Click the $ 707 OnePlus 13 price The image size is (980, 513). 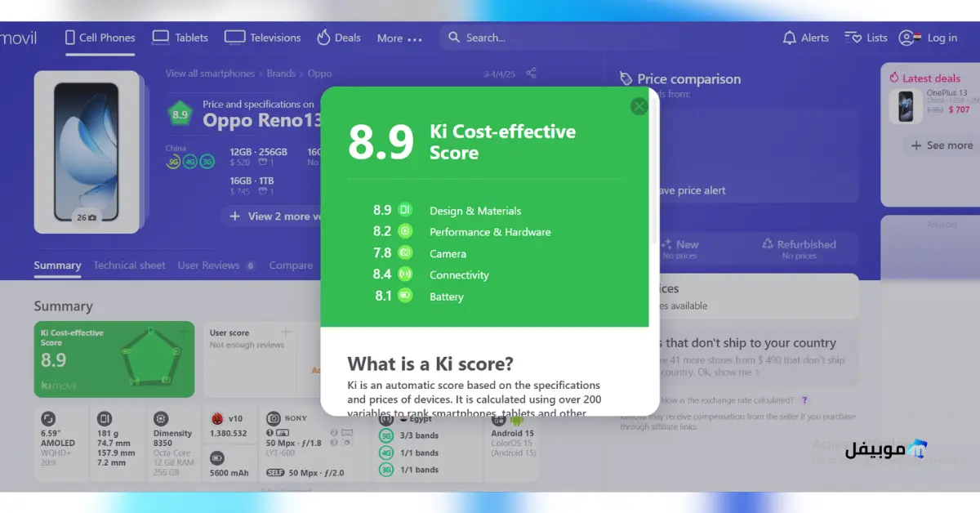pos(959,109)
